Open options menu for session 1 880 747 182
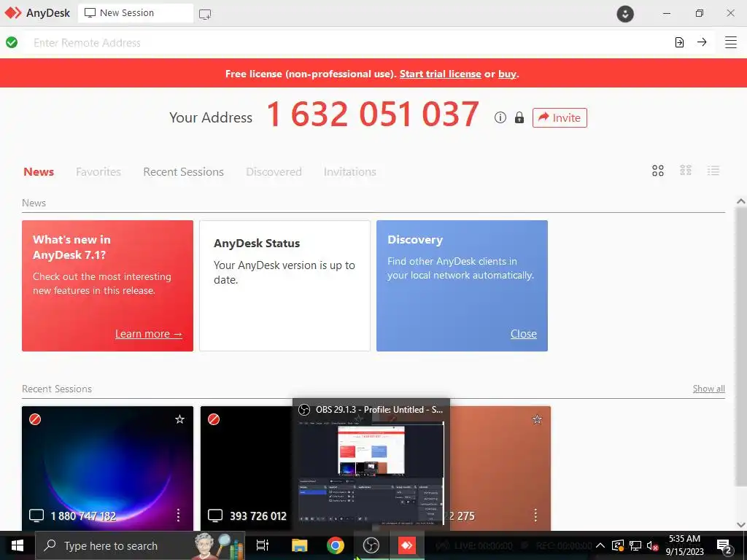 [178, 515]
